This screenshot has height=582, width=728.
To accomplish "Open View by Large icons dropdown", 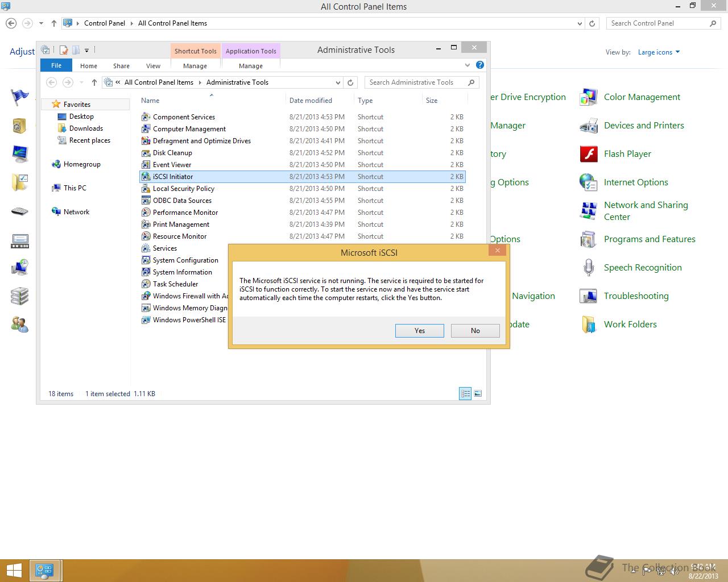I will (659, 52).
